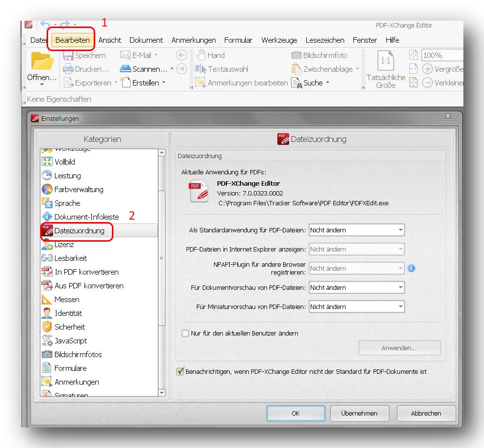The height and width of the screenshot is (448, 484).
Task: Expand the Öffnen dropdown arrow
Action: coord(42,84)
